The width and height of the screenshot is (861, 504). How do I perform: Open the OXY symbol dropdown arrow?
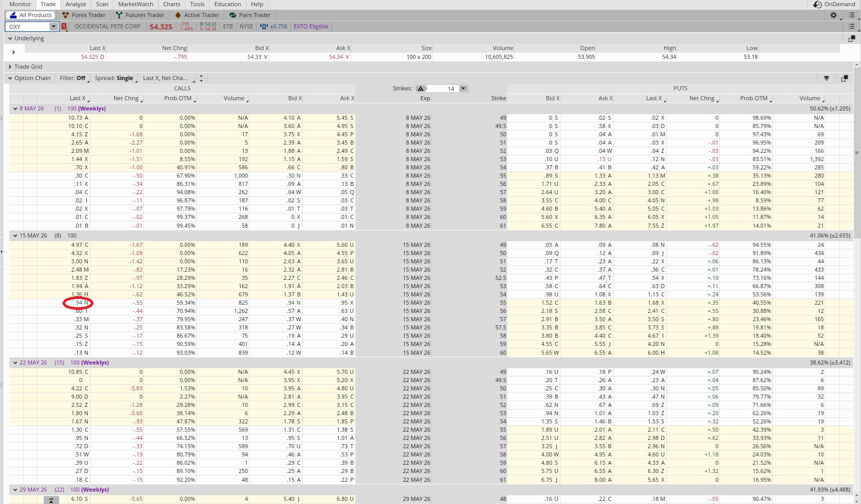(53, 26)
